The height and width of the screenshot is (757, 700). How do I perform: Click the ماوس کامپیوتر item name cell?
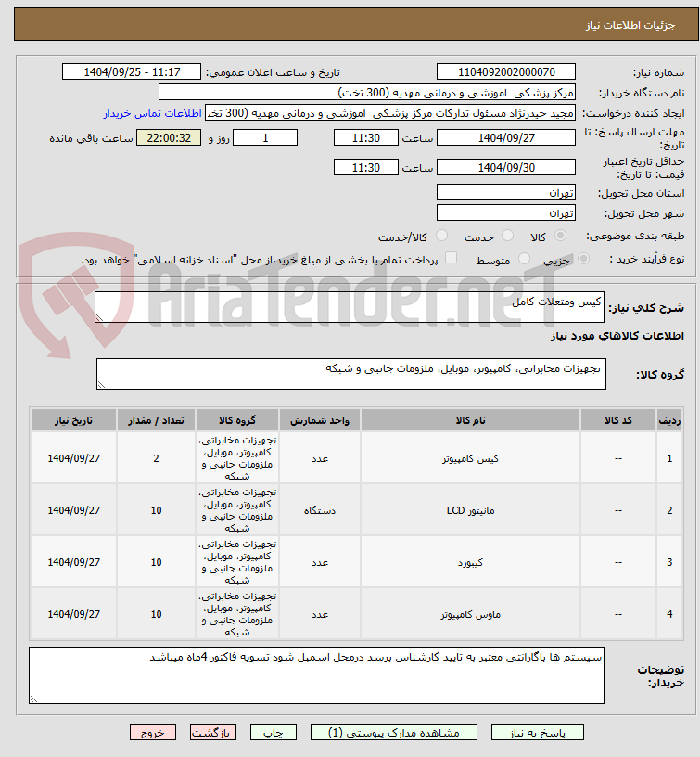(470, 614)
